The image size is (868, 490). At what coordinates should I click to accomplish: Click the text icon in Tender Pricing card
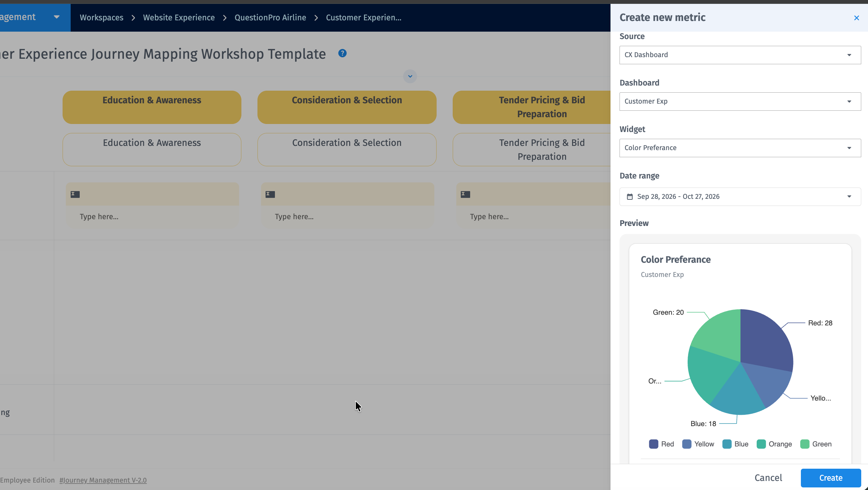tap(465, 194)
